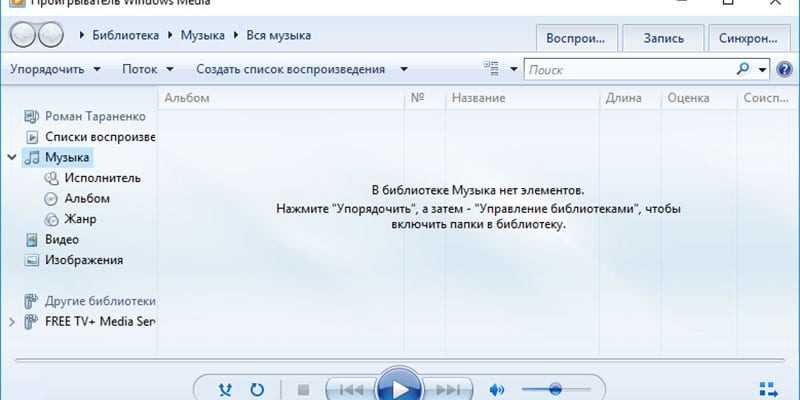Open the arrow before Музыка breadcrumb

(170, 35)
